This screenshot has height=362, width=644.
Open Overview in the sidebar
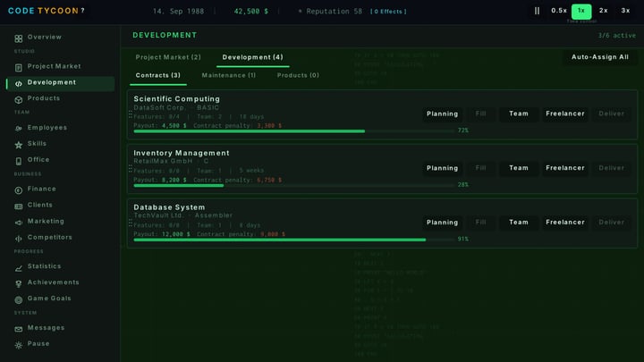[61, 38]
